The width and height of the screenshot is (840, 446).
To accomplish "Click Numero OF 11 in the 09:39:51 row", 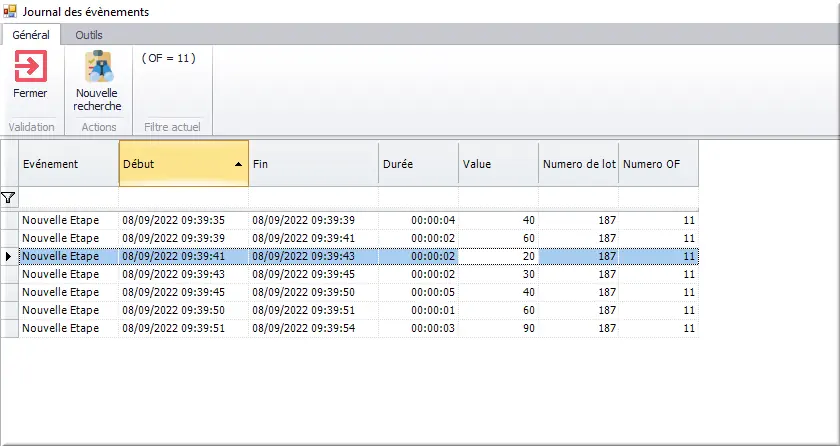I will pyautogui.click(x=689, y=328).
